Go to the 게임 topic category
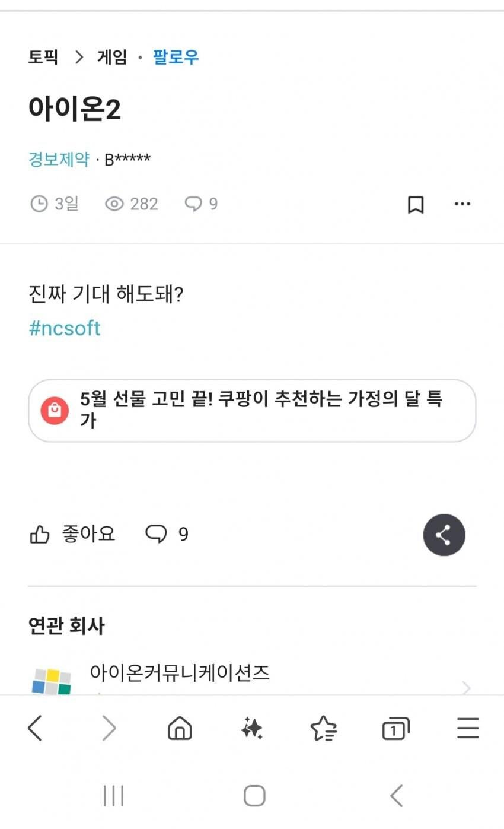The image size is (504, 829). [112, 58]
